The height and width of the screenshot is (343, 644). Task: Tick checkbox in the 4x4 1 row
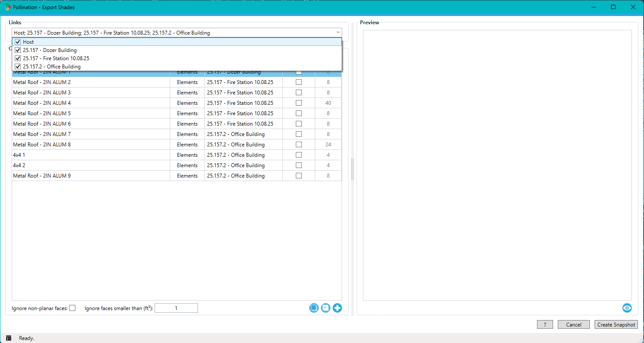299,155
